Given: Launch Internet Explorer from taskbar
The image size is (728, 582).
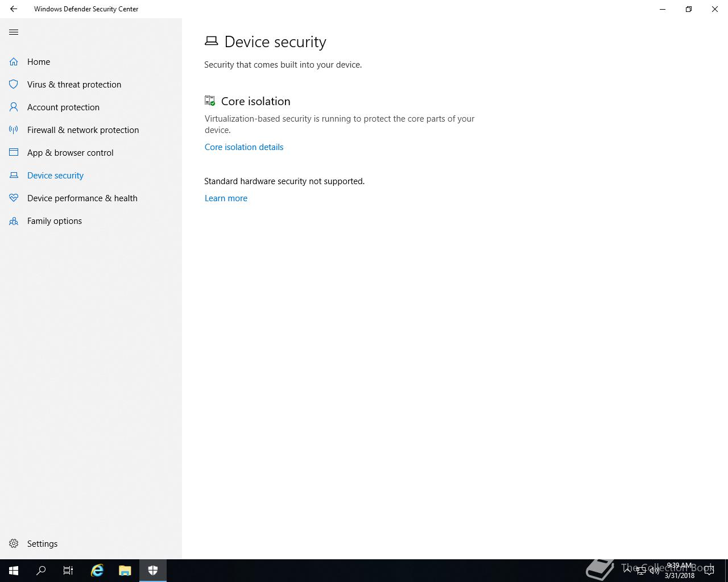Looking at the screenshot, I should [x=97, y=571].
